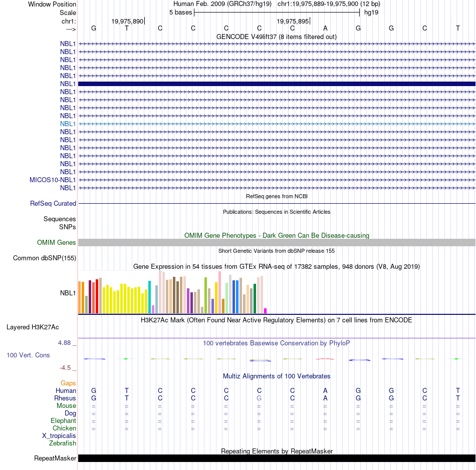Click the black RepeatMasker item bar
Viewport: 476px width, 470px height.
[277, 458]
